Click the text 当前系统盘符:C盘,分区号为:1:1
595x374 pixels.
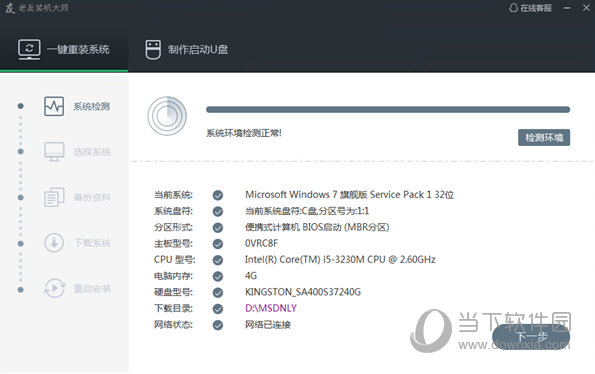coord(307,211)
